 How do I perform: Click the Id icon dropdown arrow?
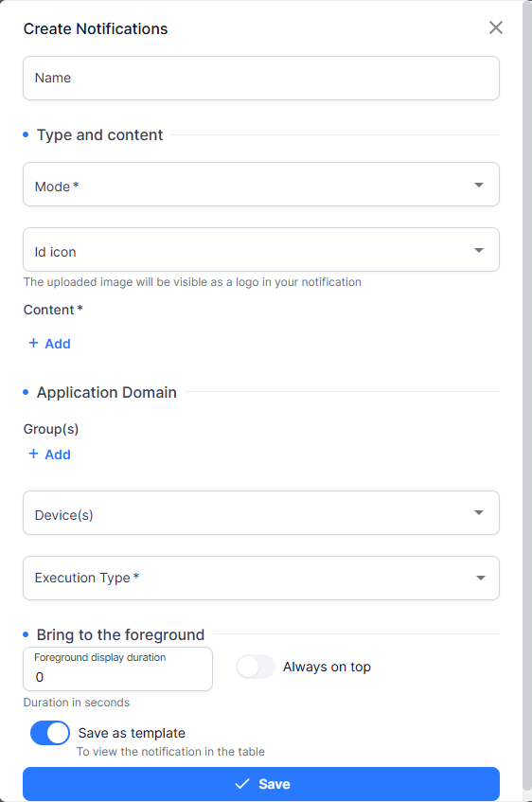[479, 250]
